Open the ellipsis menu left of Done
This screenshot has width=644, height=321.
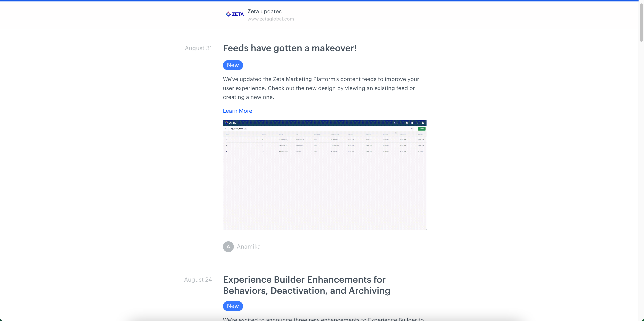412,129
